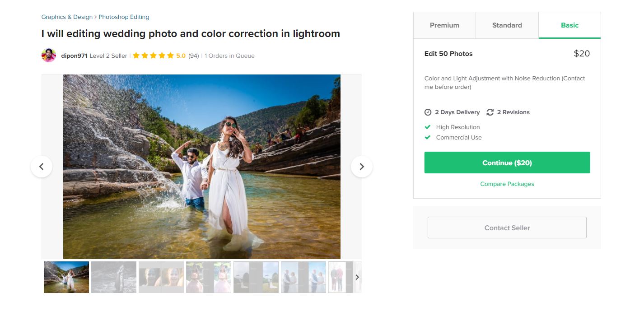Click the checkmark next to High Resolution
The image size is (644, 316).
tap(428, 127)
